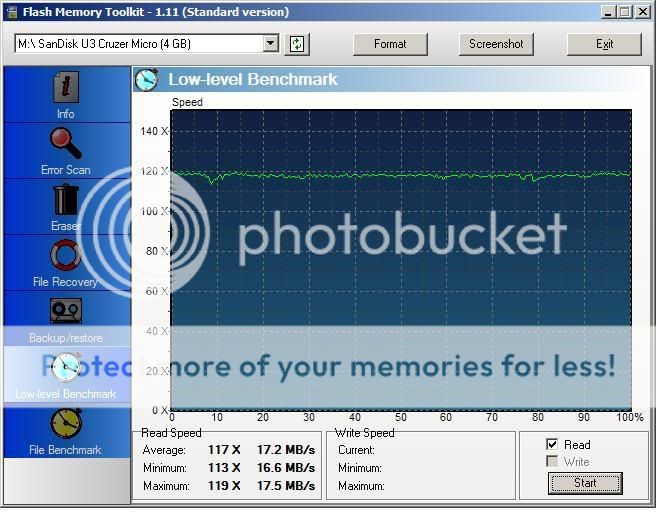
Task: Toggle the Write checkbox
Action: pos(552,461)
